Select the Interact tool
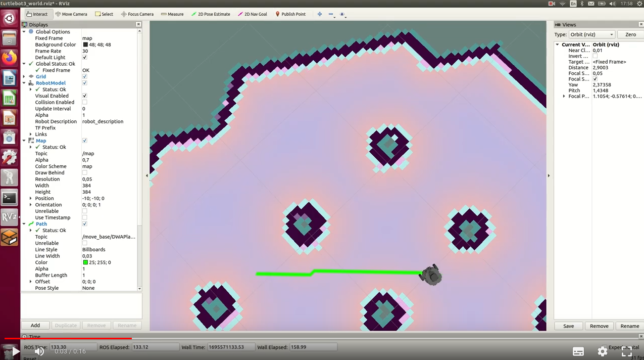644x360 pixels. tap(37, 14)
